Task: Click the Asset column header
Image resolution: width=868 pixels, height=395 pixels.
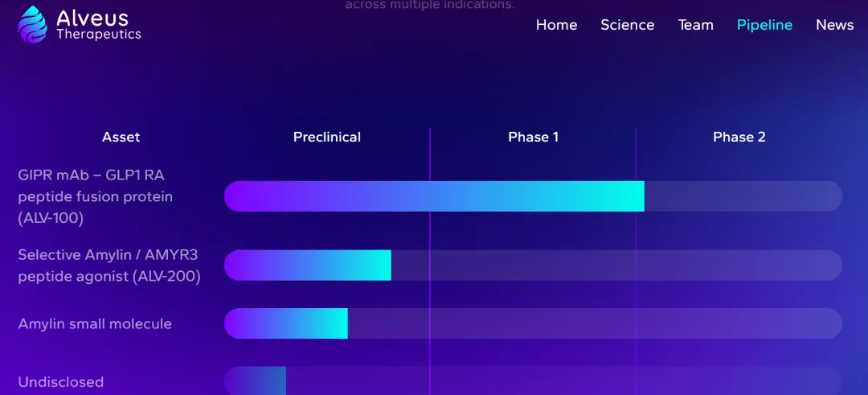Action: 121,137
